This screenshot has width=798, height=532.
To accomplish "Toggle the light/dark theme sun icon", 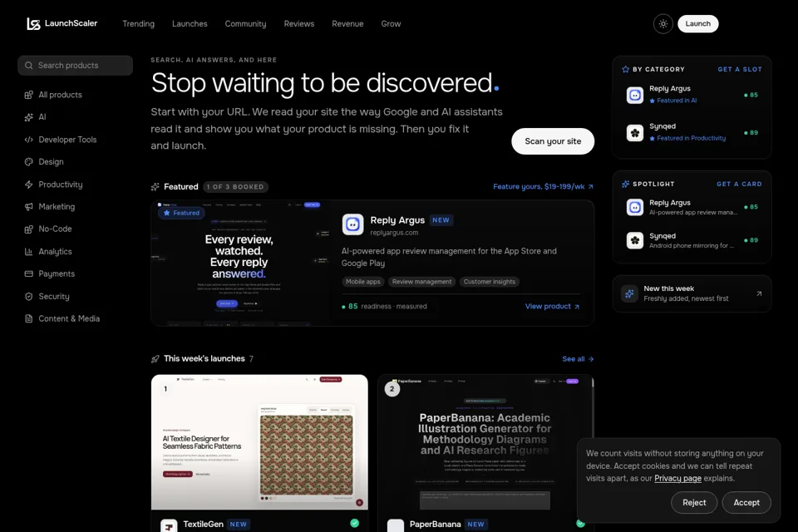I will (x=663, y=24).
